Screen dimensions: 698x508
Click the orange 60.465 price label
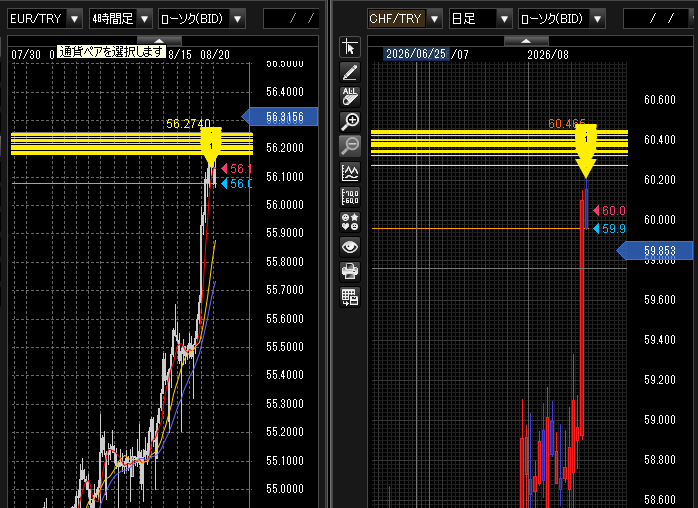pyautogui.click(x=567, y=124)
